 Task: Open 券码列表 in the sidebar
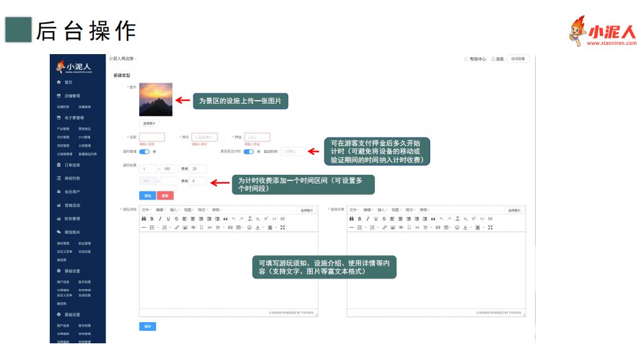pyautogui.click(x=72, y=178)
